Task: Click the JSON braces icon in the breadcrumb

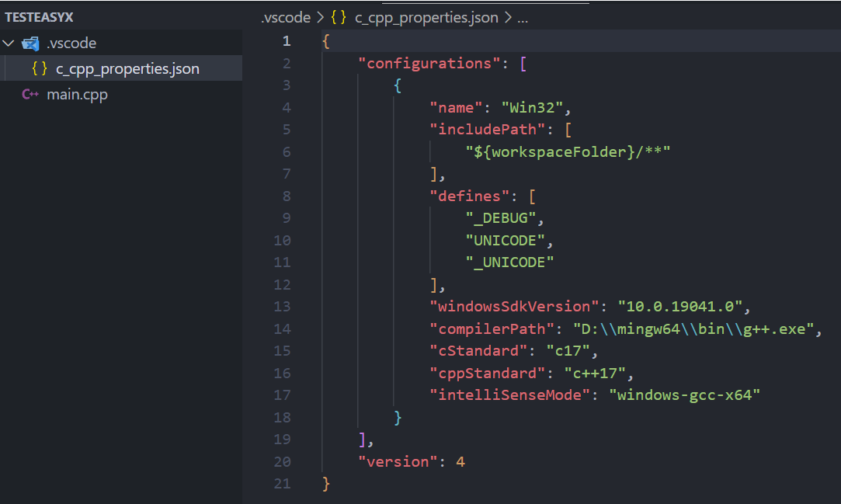Action: click(x=339, y=17)
